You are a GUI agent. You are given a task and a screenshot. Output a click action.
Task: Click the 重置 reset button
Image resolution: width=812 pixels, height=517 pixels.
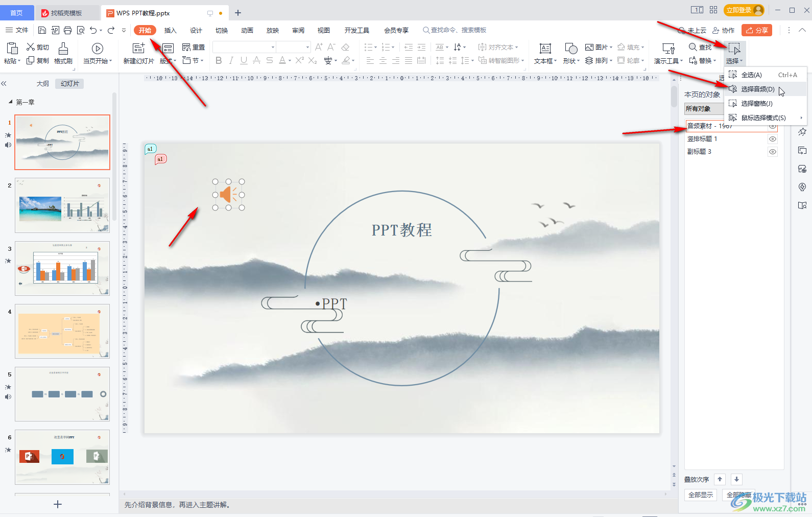pos(194,47)
